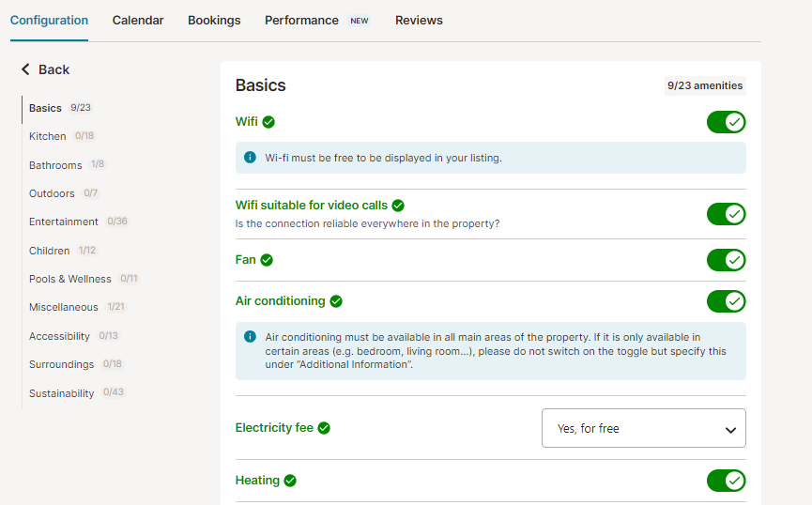
Task: Click the green checkmark beside Wifi
Action: pyautogui.click(x=268, y=122)
